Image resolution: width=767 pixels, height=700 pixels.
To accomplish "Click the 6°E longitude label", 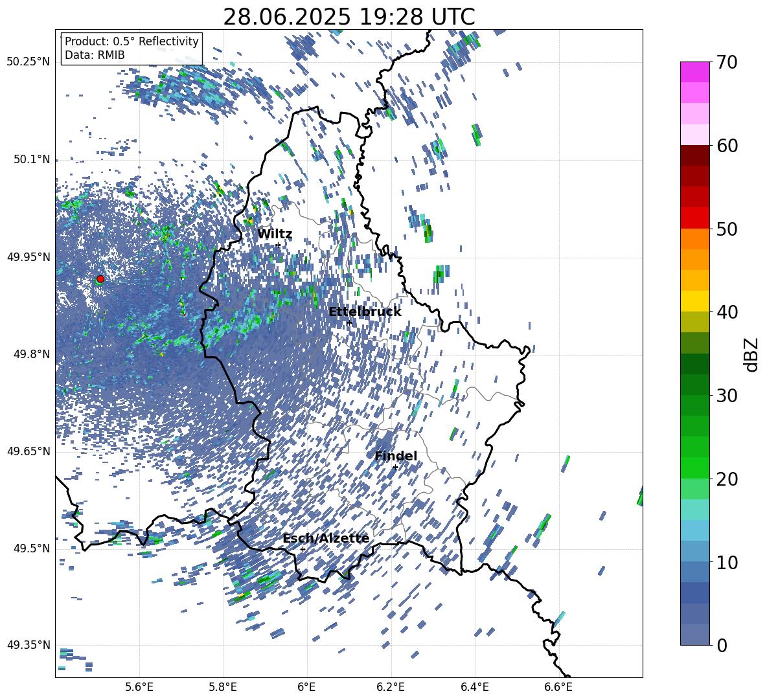I will tap(306, 687).
